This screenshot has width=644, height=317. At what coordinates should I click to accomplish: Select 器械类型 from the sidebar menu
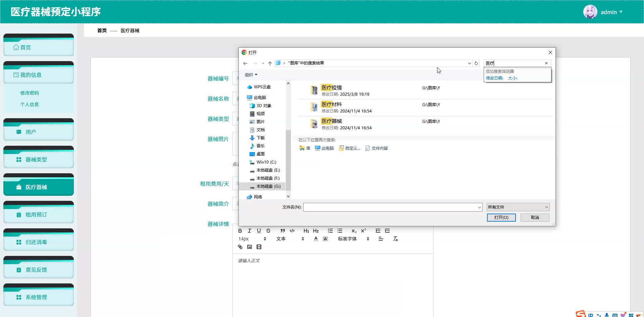36,160
